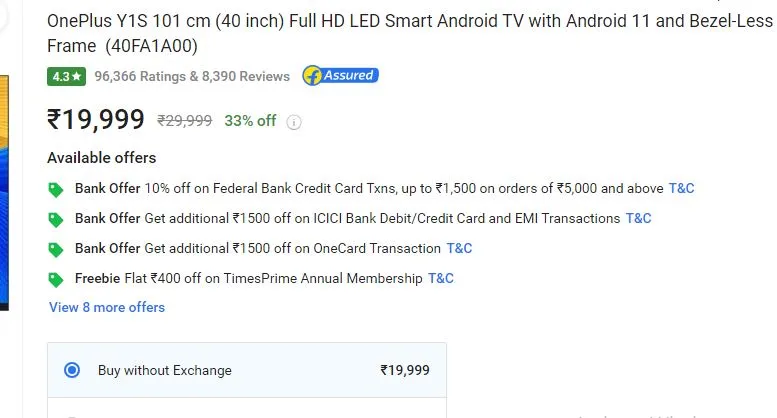Image resolution: width=777 pixels, height=418 pixels.
Task: Click the OnePlus Y1S product title
Action: [409, 33]
